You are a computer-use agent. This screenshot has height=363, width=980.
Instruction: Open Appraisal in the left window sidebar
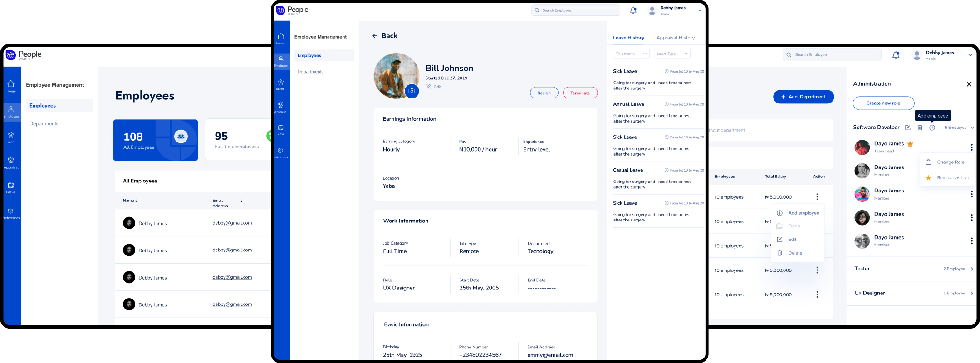point(11,163)
